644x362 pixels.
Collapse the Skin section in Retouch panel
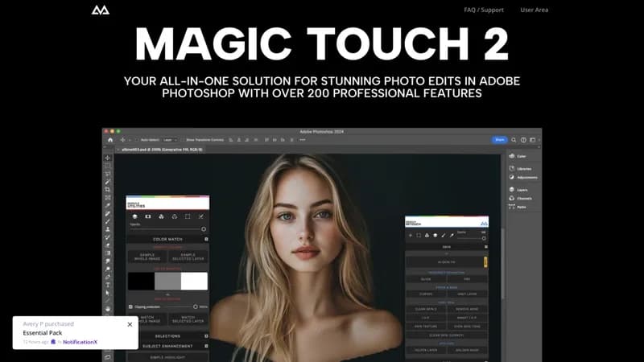coord(486,247)
